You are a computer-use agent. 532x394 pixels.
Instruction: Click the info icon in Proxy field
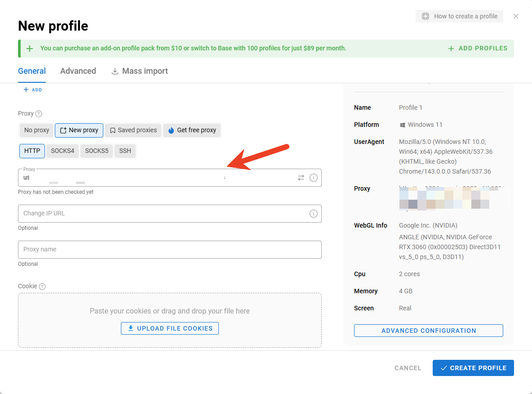(x=314, y=178)
